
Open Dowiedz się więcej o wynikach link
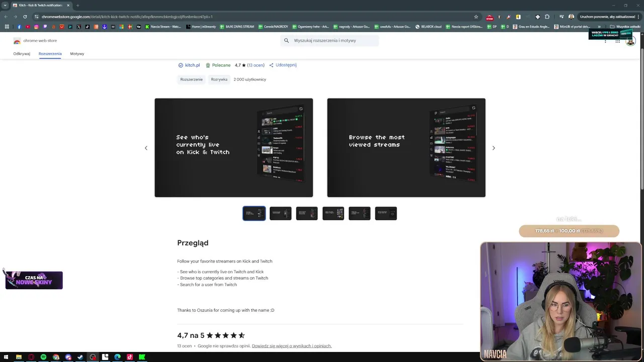(292, 346)
